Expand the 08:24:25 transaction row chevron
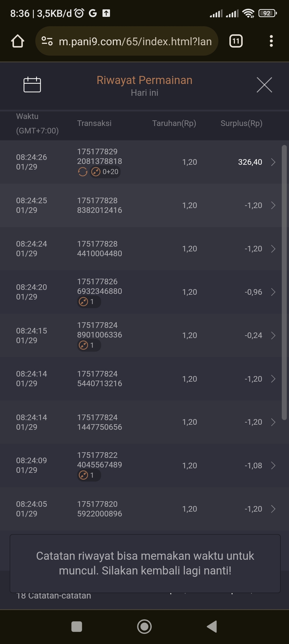The width and height of the screenshot is (289, 644). click(x=273, y=205)
